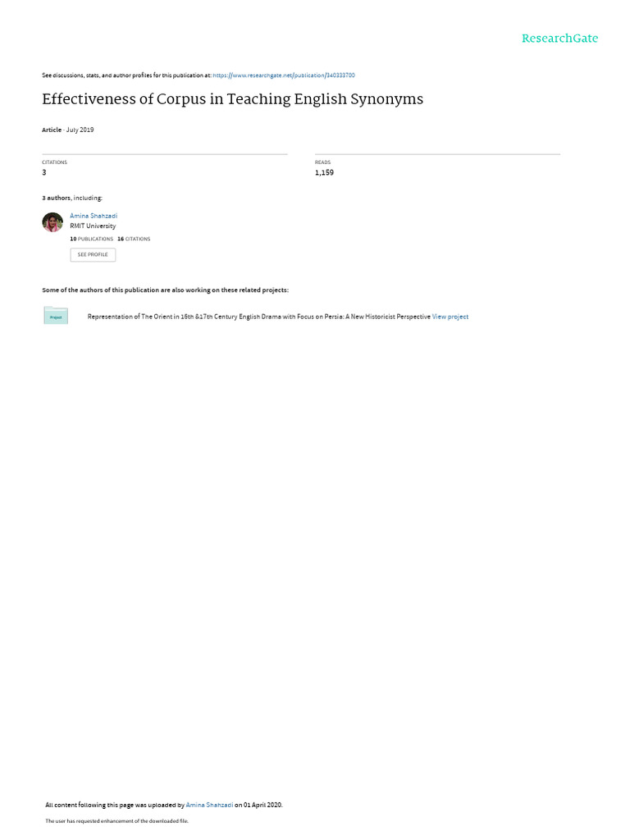Click the 10 PUBLICATIONS stat

pos(92,239)
